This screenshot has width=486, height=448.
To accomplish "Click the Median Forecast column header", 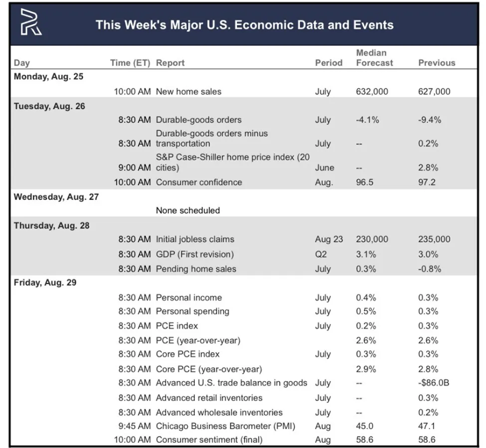I will tap(374, 58).
